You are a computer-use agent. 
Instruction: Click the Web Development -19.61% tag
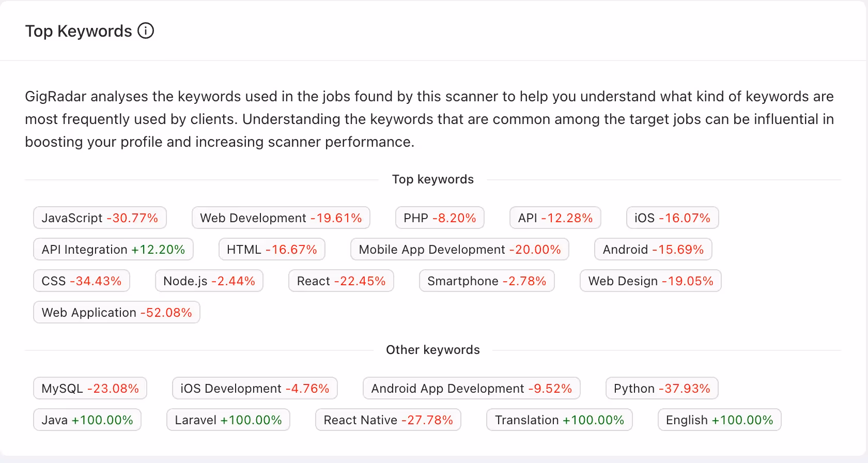point(281,218)
